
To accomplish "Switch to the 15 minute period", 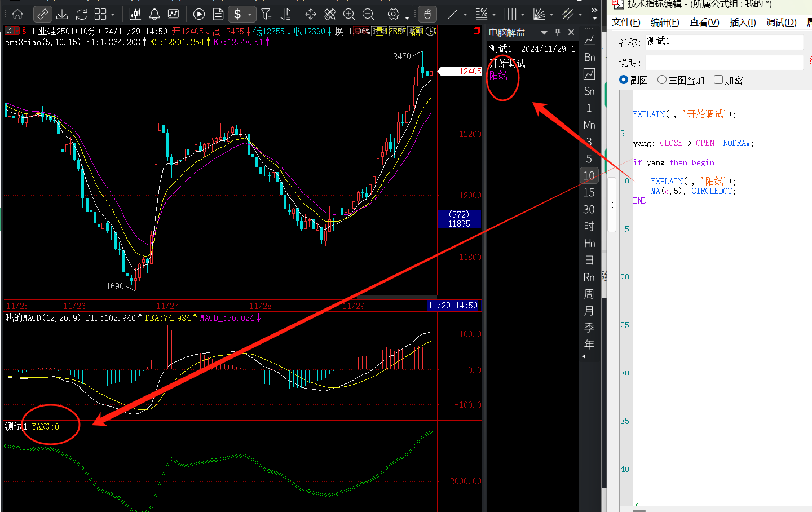I will pos(589,192).
